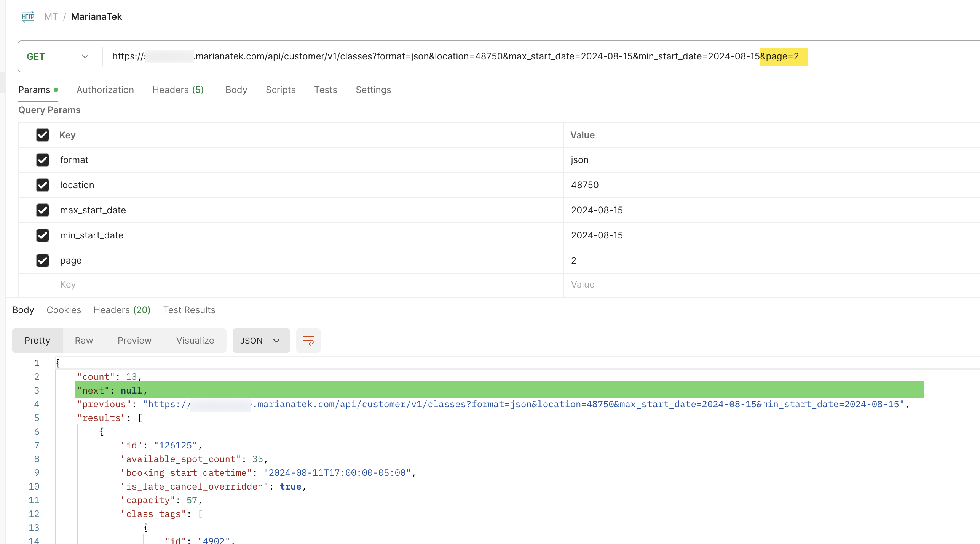Open the request Body tab
The image size is (980, 544).
tap(236, 90)
